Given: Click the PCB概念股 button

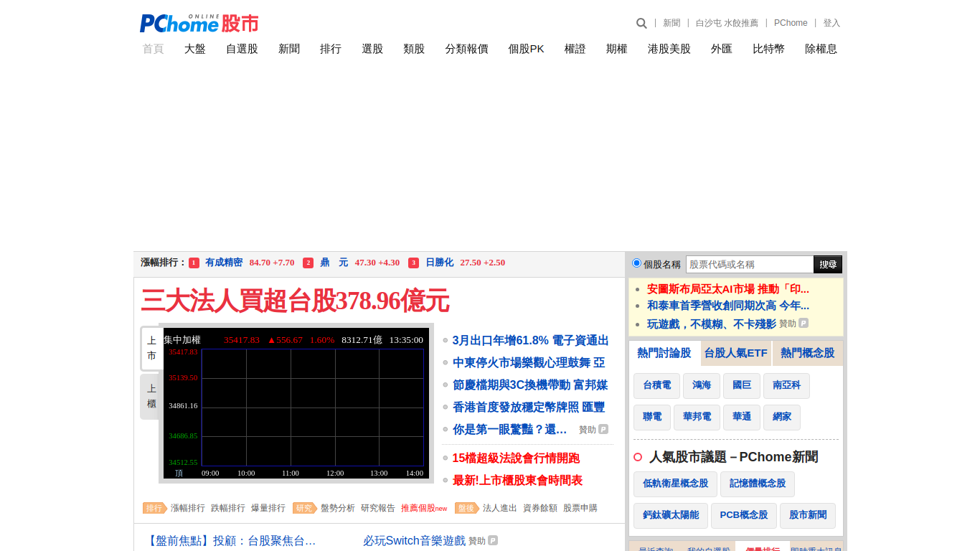Looking at the screenshot, I should [744, 516].
